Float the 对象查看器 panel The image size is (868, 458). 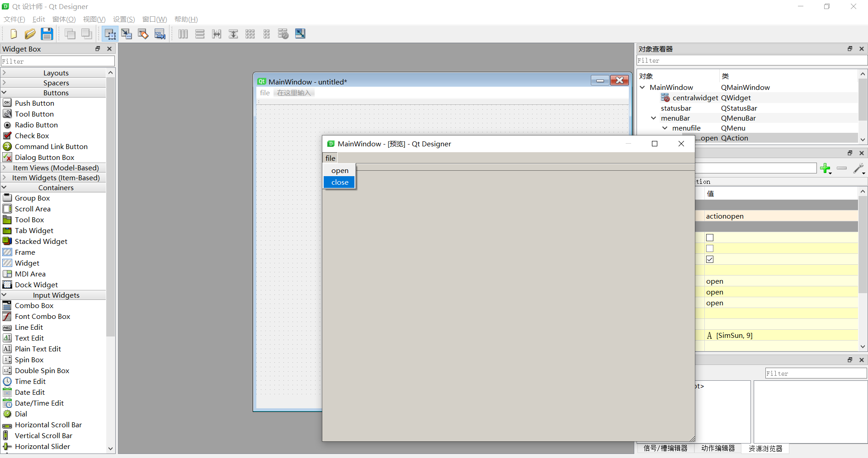pyautogui.click(x=850, y=49)
